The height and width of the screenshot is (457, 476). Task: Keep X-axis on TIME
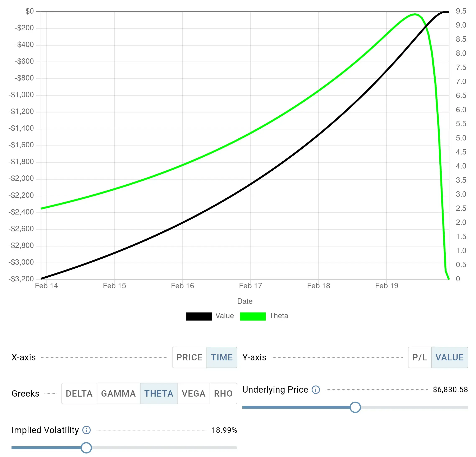(x=221, y=357)
